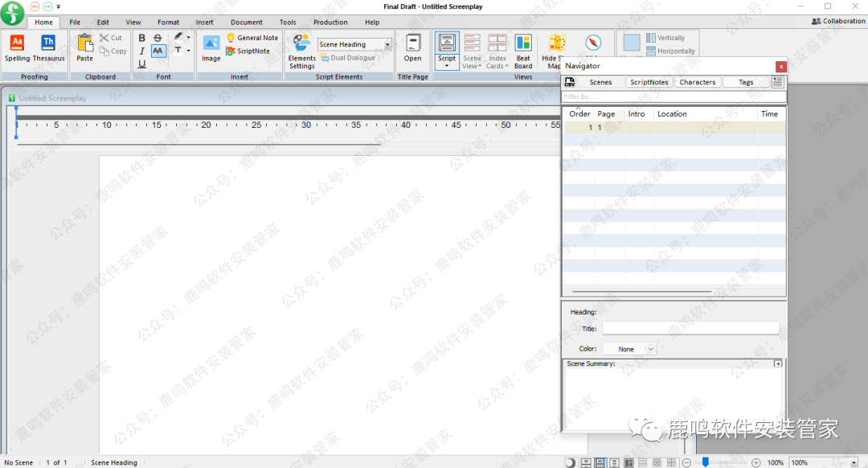Click the highlighter pen icon
This screenshot has width=868, height=468.
tap(178, 36)
